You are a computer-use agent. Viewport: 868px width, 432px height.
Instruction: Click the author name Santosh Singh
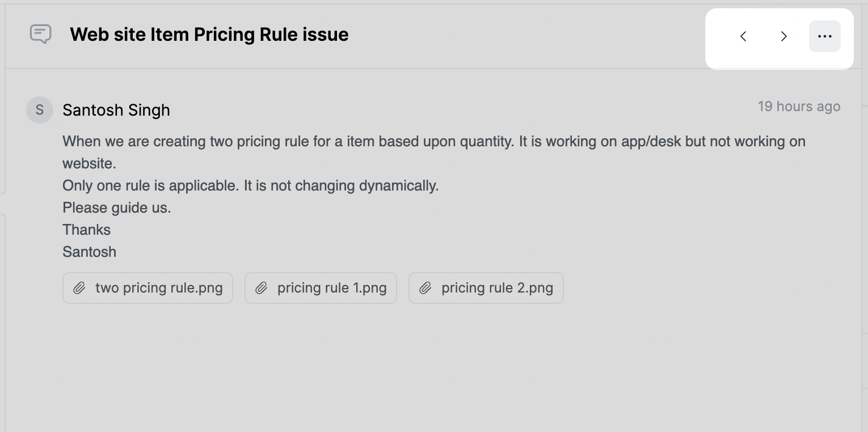pyautogui.click(x=116, y=110)
